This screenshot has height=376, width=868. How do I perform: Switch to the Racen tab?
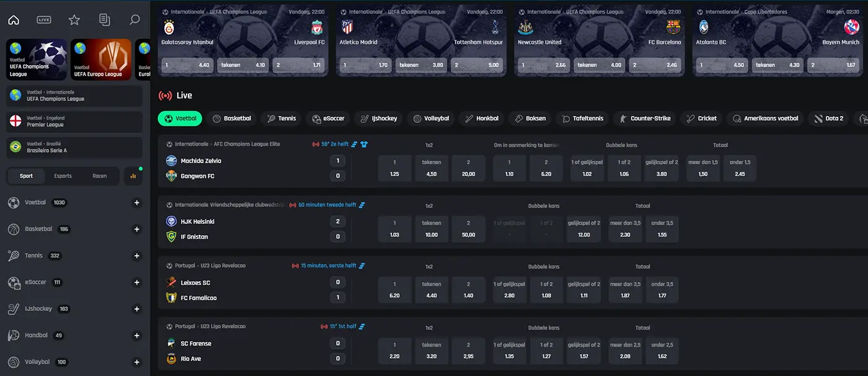(99, 176)
